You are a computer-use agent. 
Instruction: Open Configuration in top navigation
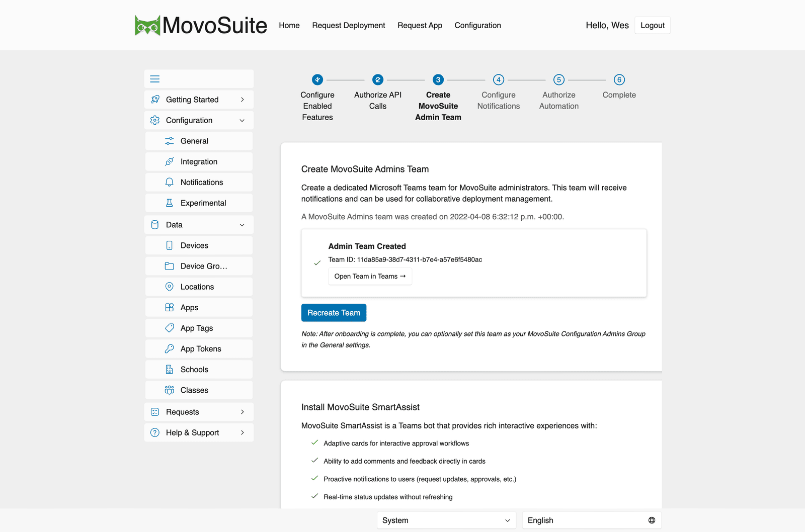(477, 25)
